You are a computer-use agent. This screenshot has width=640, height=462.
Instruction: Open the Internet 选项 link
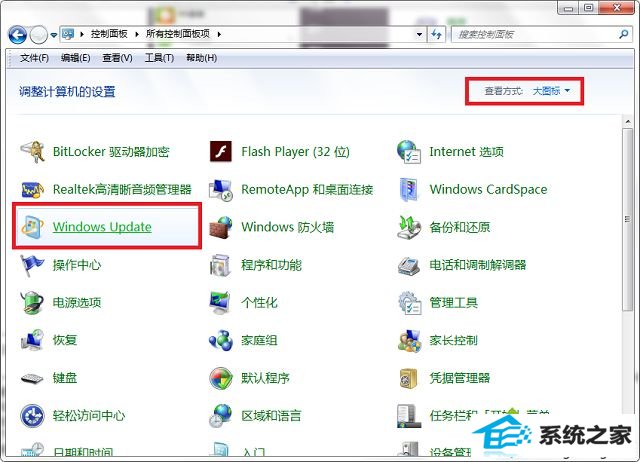467,152
